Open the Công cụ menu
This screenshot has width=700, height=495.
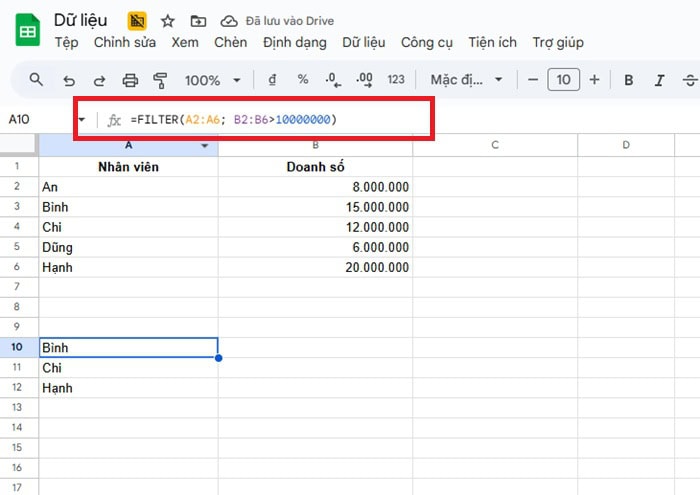pos(426,42)
